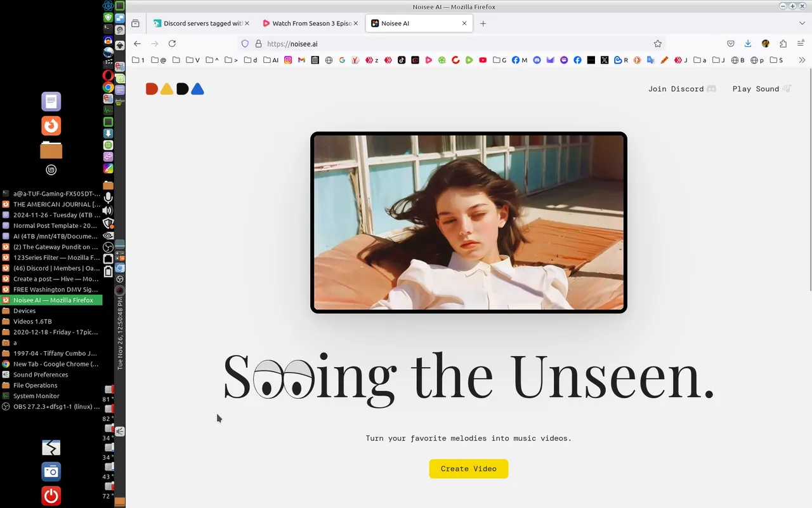Switch to FREE Washington DMV window
Viewport: 812px width, 508px height.
(51, 290)
